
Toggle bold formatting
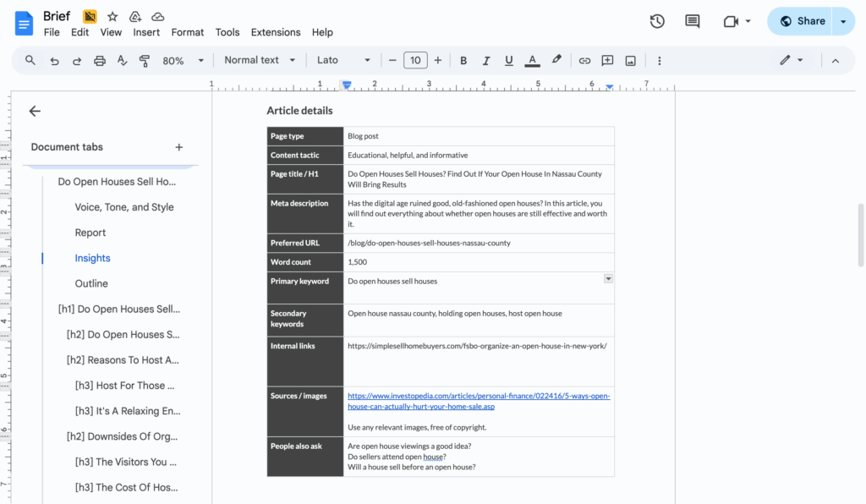pyautogui.click(x=463, y=60)
